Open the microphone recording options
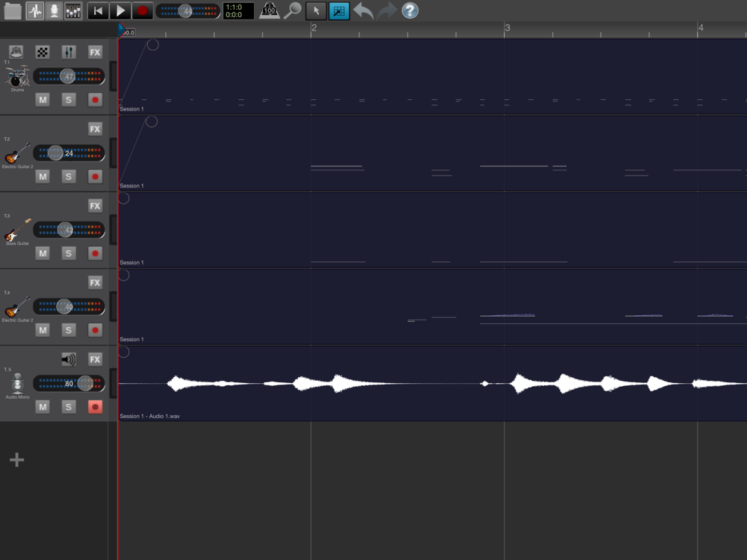 [54, 11]
